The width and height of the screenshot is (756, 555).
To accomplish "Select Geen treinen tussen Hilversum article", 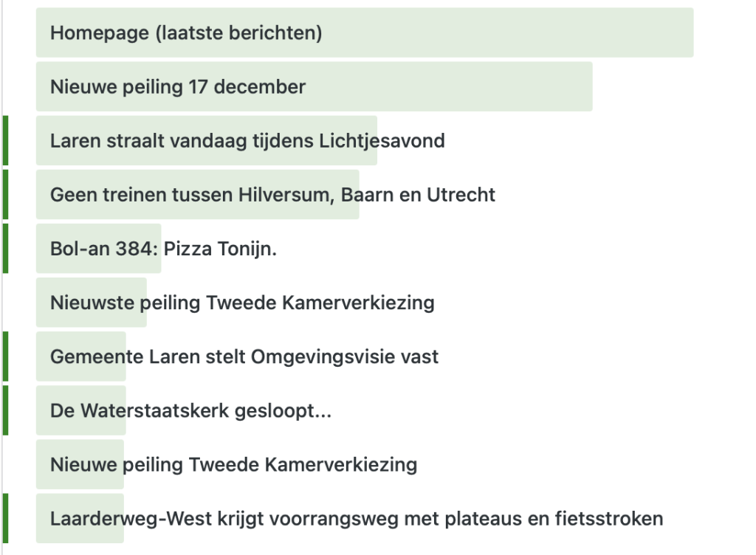I will coord(272,195).
